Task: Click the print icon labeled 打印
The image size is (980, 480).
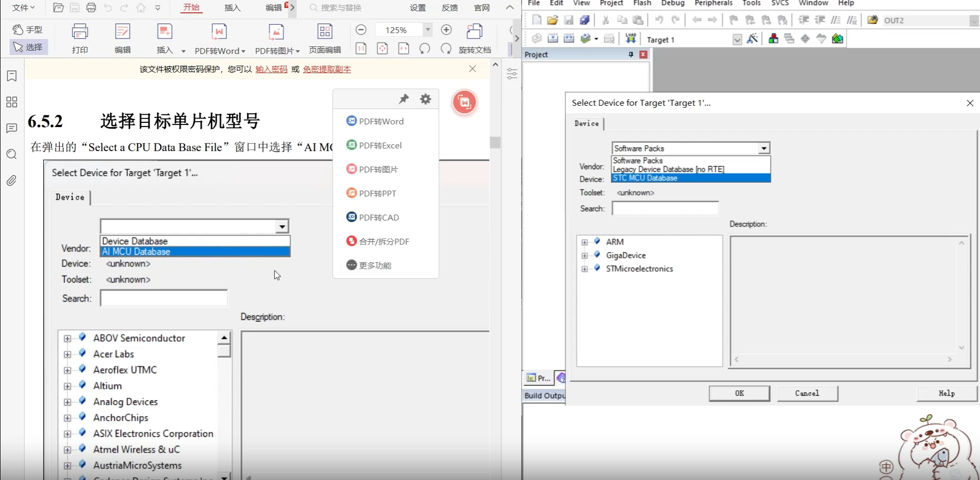Action: click(80, 38)
